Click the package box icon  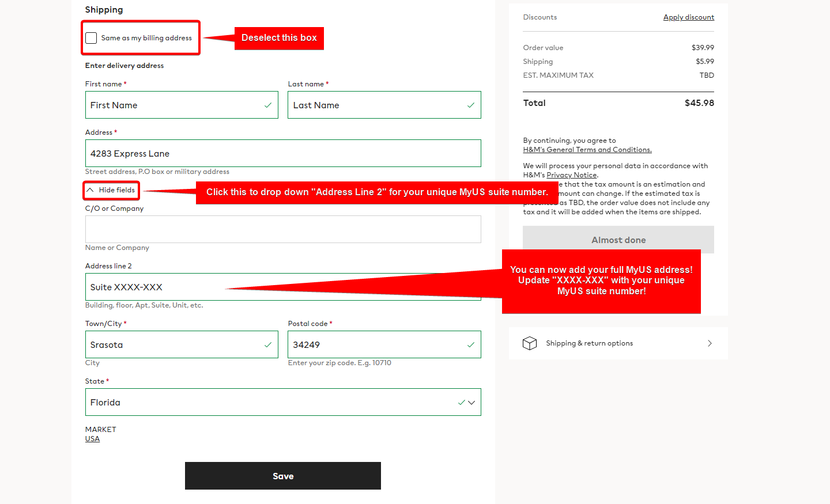529,343
